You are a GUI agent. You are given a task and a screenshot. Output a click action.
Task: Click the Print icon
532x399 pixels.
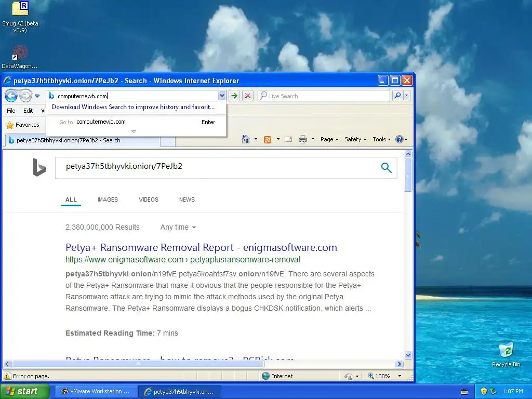coord(303,139)
